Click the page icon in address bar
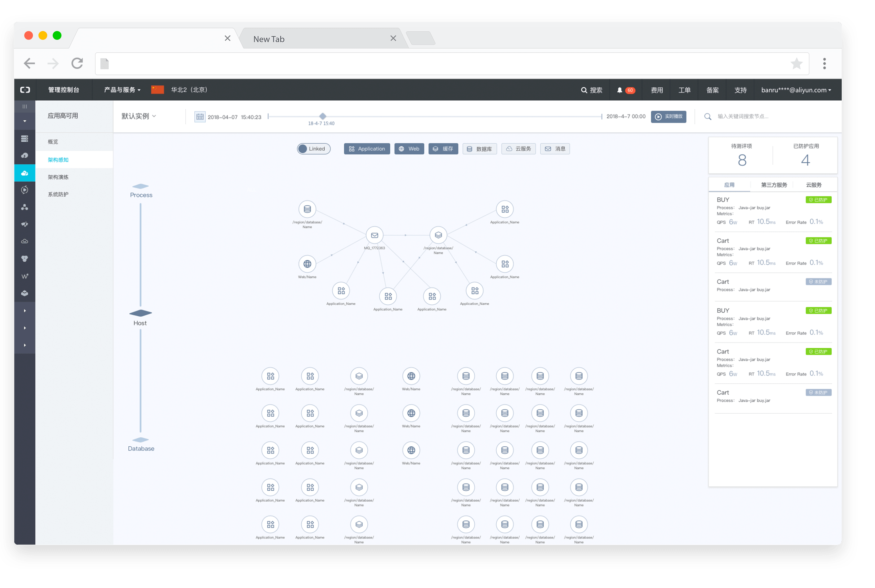Viewport: 875px width, 588px height. tap(104, 64)
